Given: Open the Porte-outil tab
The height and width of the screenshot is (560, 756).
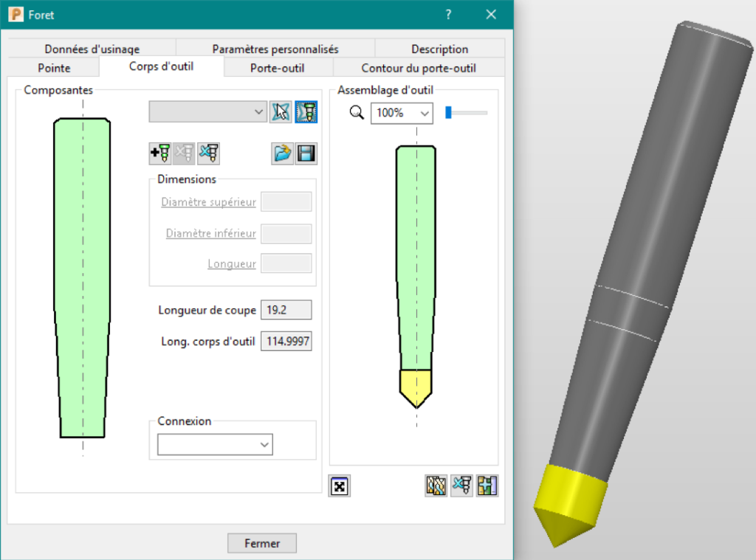Looking at the screenshot, I should pyautogui.click(x=277, y=68).
